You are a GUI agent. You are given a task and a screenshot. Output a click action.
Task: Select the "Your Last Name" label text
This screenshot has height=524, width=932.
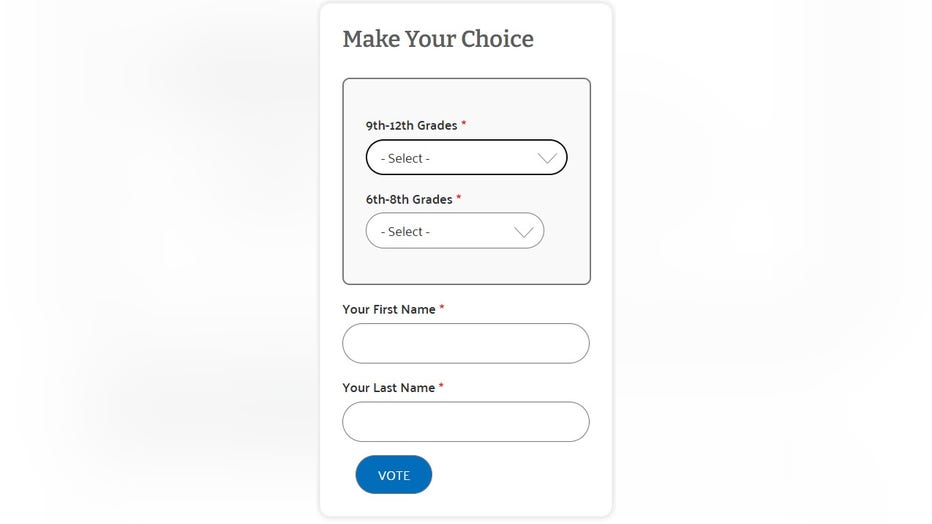[388, 388]
